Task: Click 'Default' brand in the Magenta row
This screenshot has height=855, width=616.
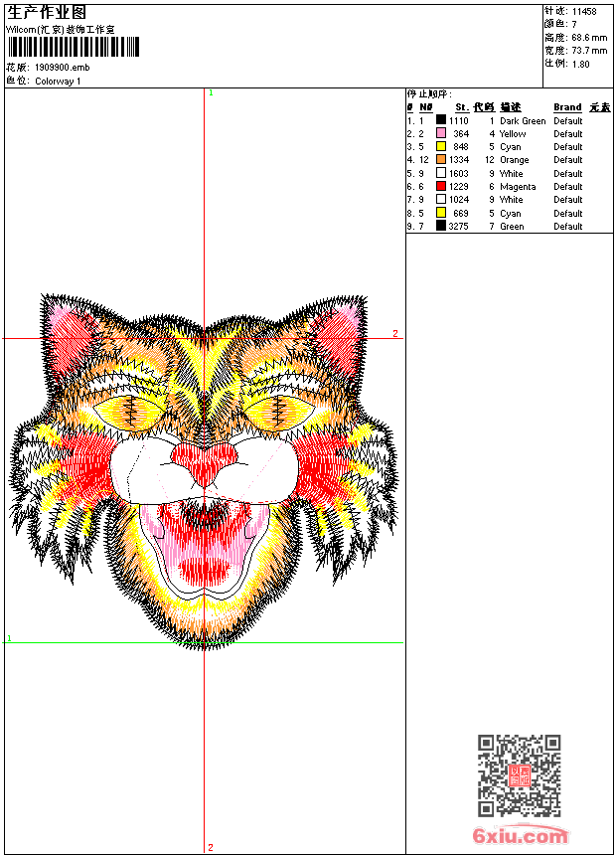Action: pyautogui.click(x=568, y=187)
